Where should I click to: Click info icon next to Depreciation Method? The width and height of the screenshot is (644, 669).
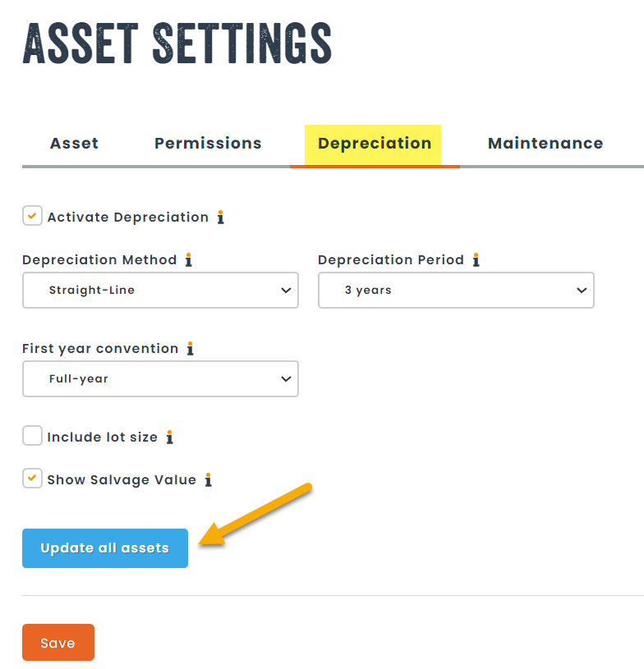[188, 260]
